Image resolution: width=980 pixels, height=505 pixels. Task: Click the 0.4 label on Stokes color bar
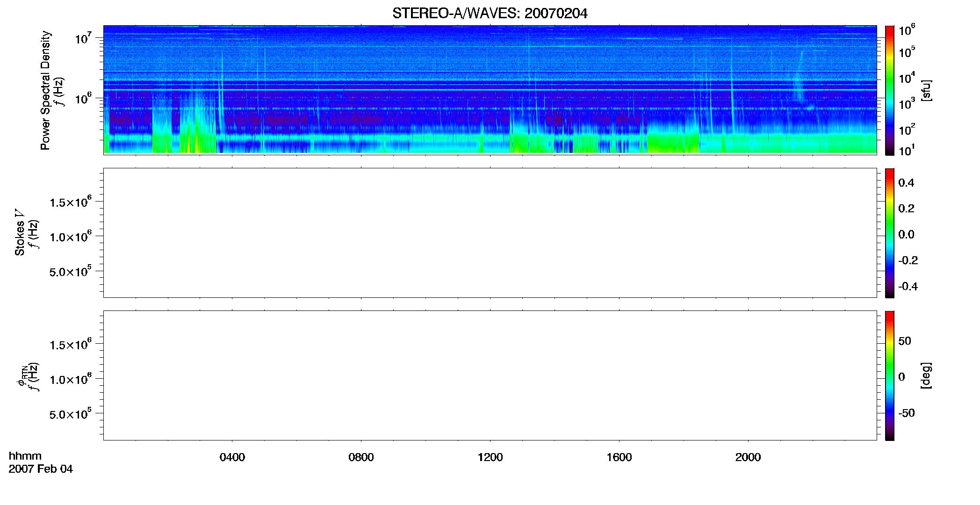tap(906, 183)
